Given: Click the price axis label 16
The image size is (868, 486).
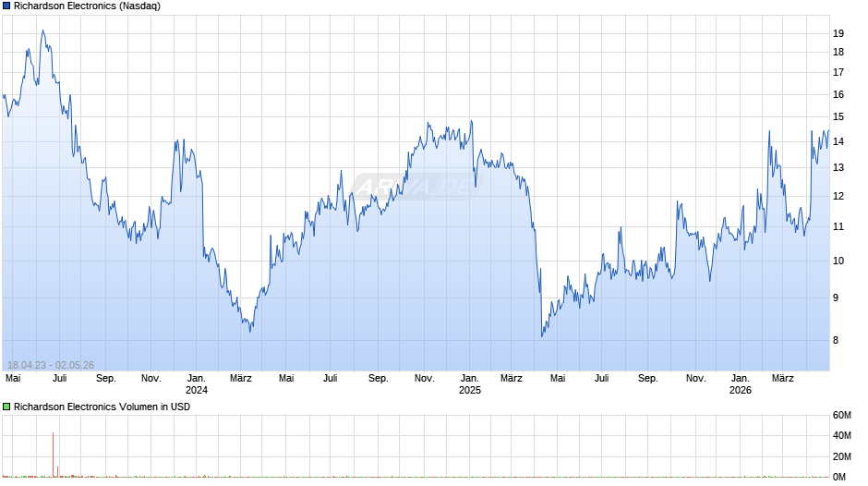Looking at the screenshot, I should pyautogui.click(x=838, y=95).
